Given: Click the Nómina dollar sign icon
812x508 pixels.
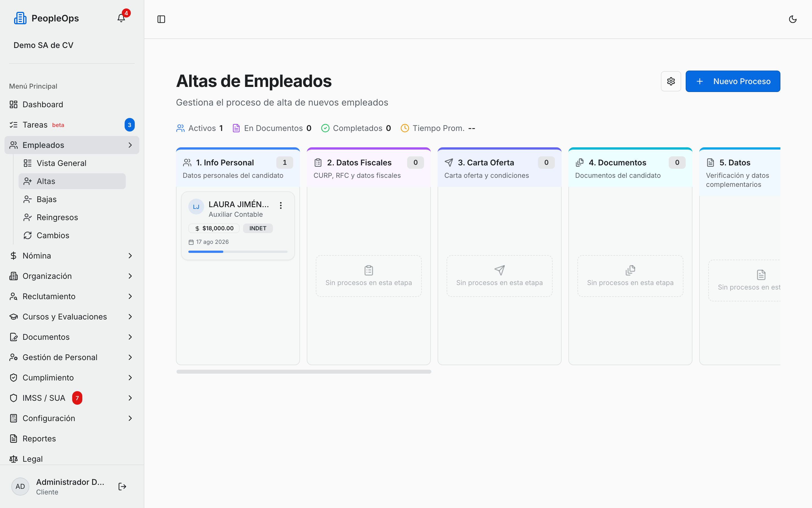Looking at the screenshot, I should 14,256.
